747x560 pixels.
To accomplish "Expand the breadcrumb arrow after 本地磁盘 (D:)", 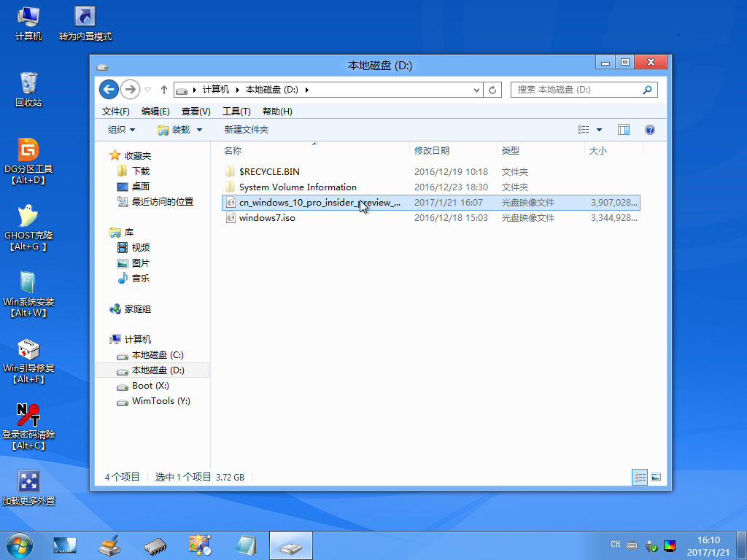I will [x=307, y=90].
